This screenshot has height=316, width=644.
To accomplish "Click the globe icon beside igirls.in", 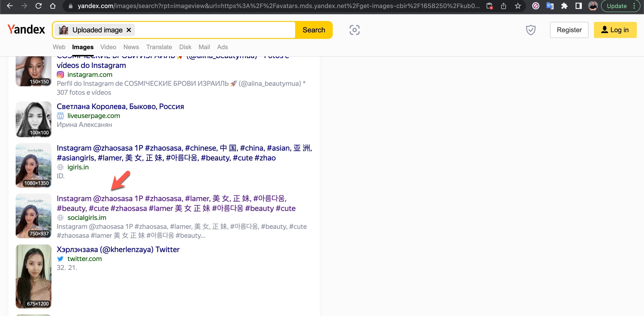I will (60, 167).
